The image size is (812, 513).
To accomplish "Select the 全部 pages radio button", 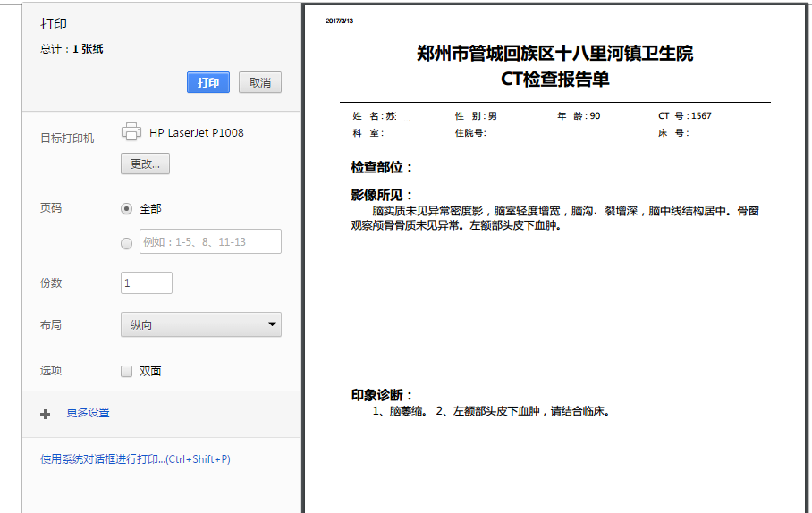I will [x=126, y=208].
